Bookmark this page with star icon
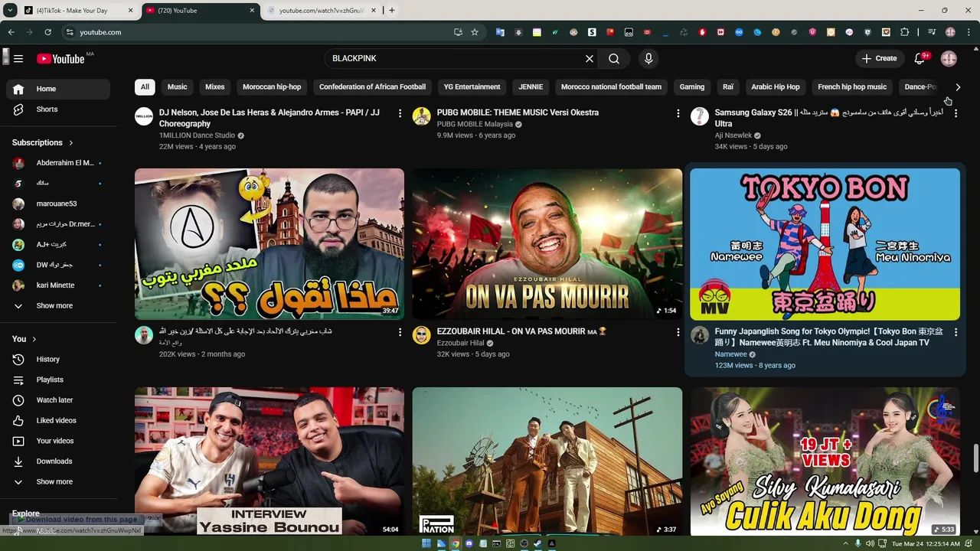Viewport: 980px width, 551px height. pos(475,32)
